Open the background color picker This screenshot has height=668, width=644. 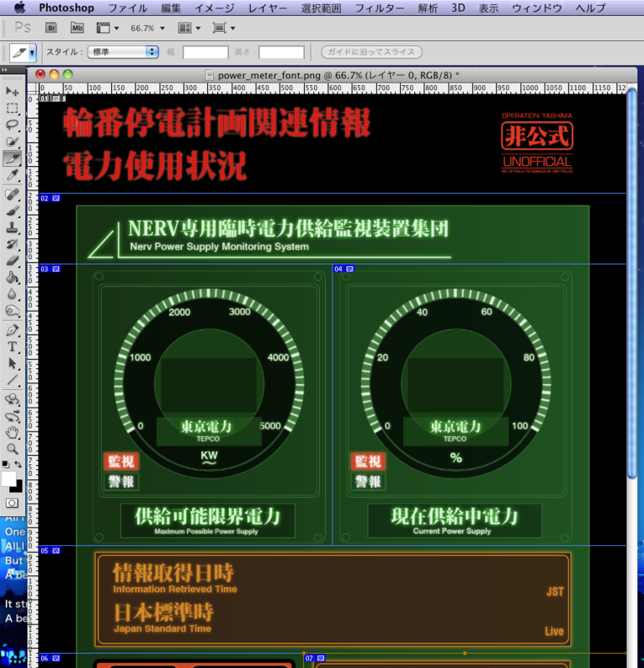tap(17, 488)
